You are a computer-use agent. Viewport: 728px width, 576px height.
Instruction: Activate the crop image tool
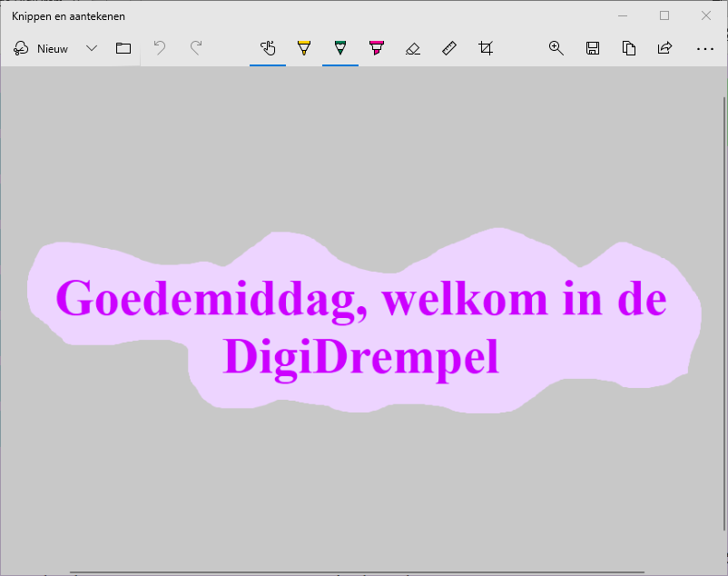tap(486, 48)
